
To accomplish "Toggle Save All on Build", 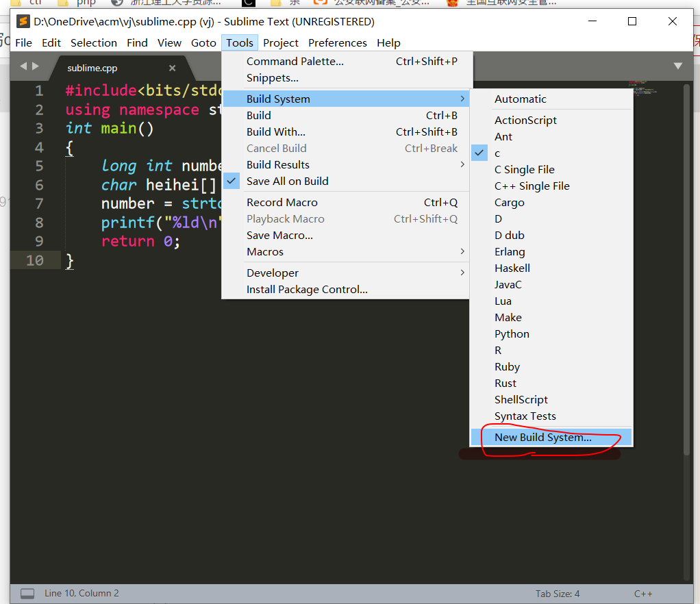I will 345,181.
